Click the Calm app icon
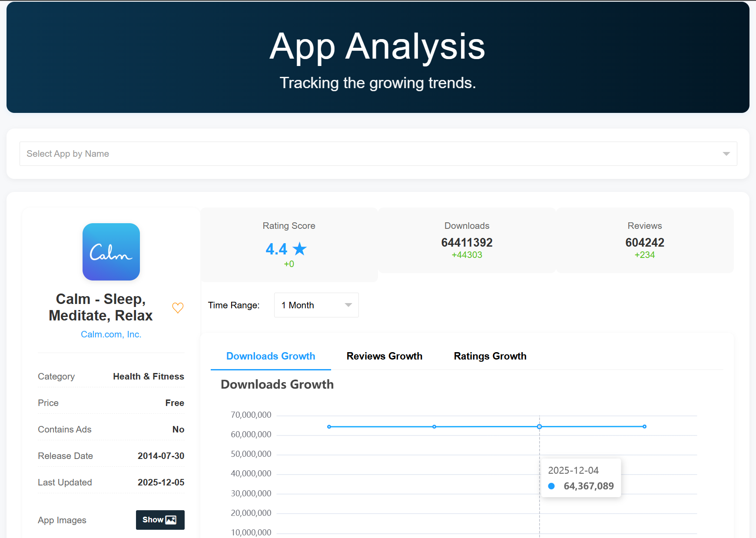This screenshot has height=538, width=756. point(111,252)
